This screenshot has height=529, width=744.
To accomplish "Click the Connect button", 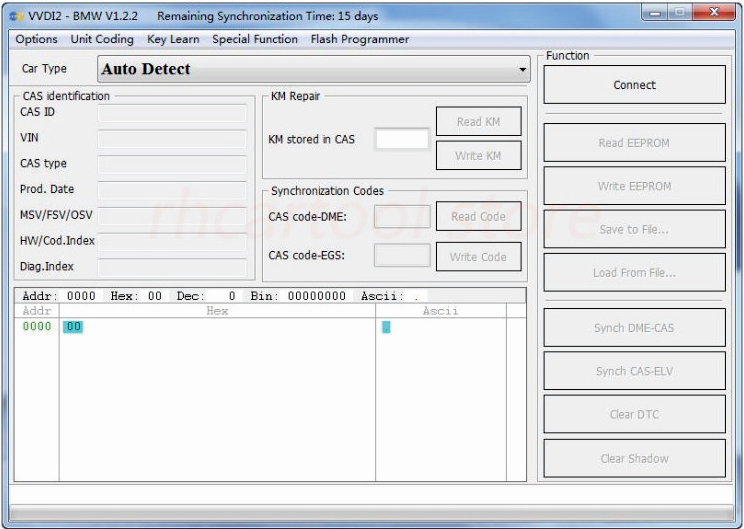I will click(x=634, y=85).
